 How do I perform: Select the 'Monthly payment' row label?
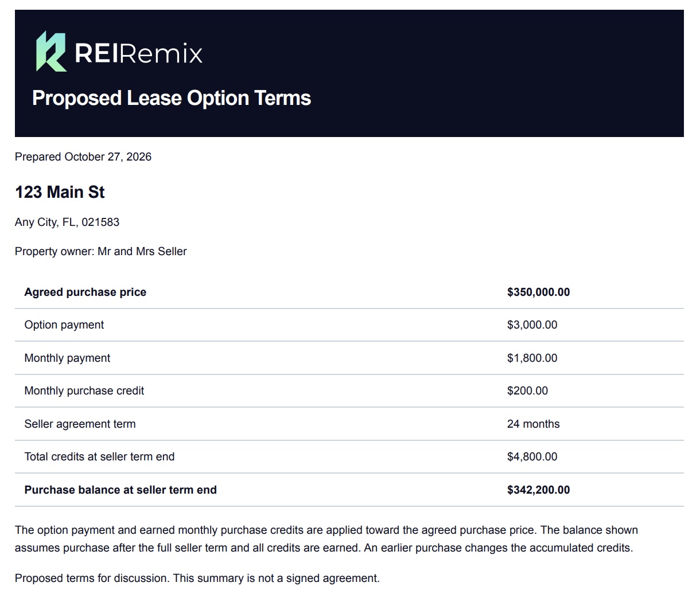67,358
